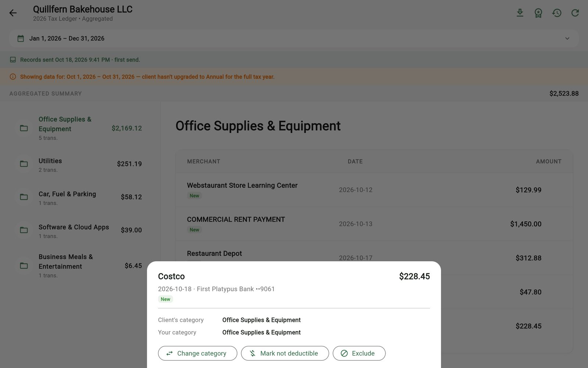Click the $2,523.88 aggregated total
The width and height of the screenshot is (588, 368).
(564, 93)
